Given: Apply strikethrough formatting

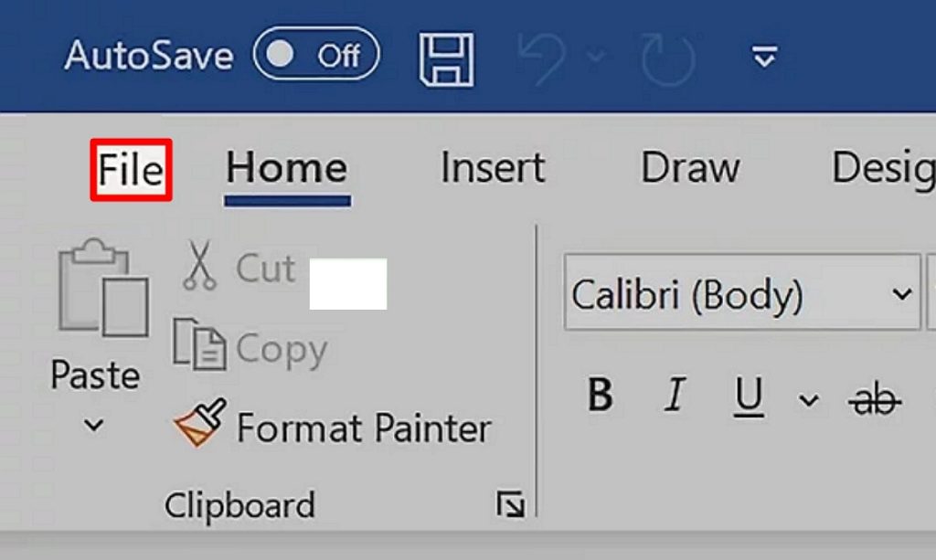Looking at the screenshot, I should coord(874,398).
